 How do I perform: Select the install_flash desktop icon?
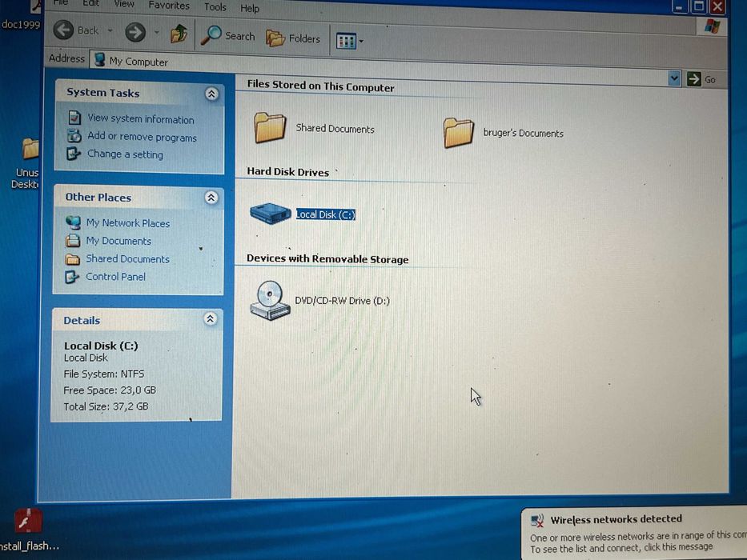tap(28, 530)
